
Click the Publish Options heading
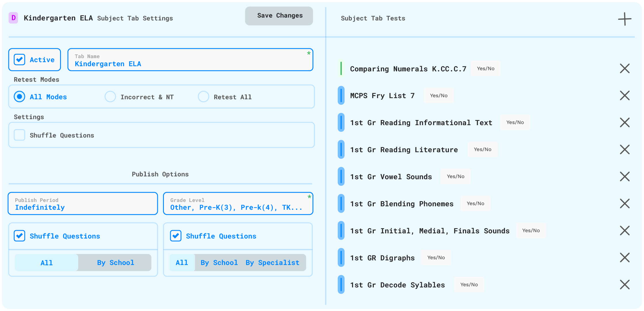160,174
